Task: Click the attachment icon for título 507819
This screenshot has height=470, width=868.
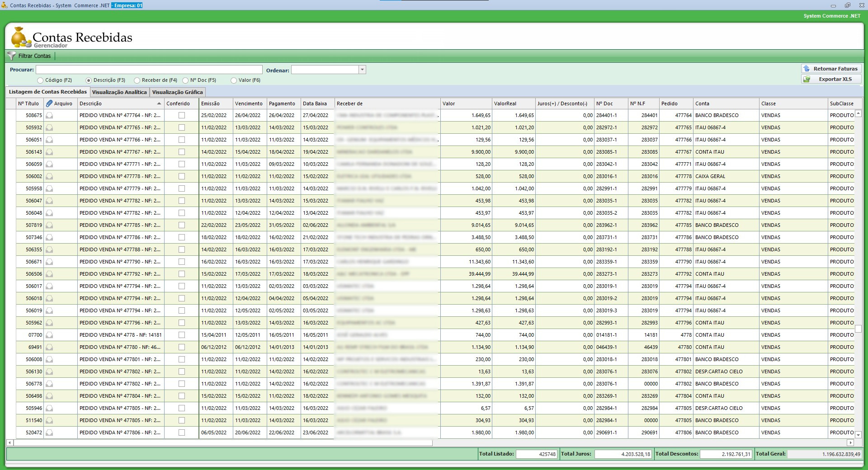Action: (49, 226)
